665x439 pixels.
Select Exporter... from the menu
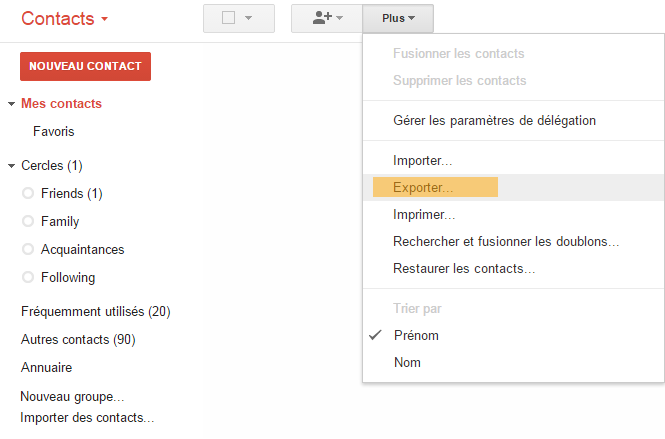pos(423,187)
